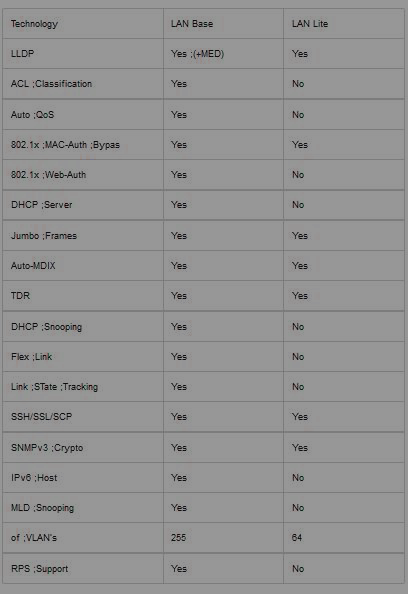The height and width of the screenshot is (594, 408).
Task: Click the 802.1x ;Web-Auth cell
Action: 83,175
